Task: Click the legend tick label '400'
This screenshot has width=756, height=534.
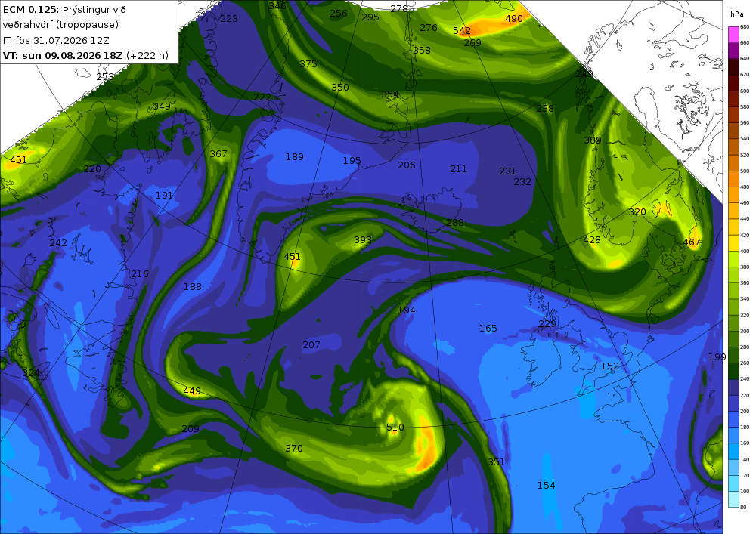Action: click(745, 252)
